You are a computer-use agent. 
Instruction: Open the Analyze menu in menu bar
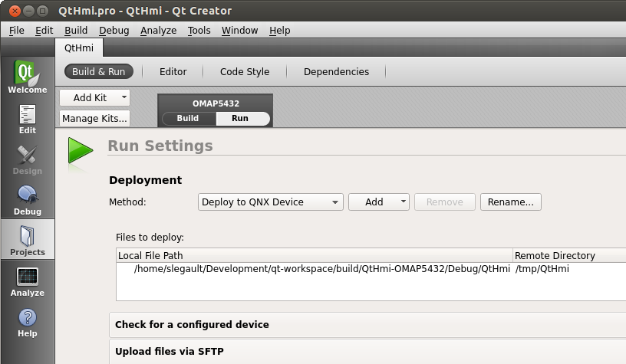(158, 31)
